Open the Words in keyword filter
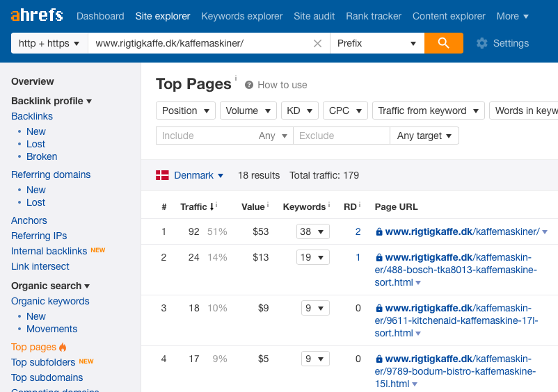Screen dimensions: 558x392 click(x=524, y=111)
